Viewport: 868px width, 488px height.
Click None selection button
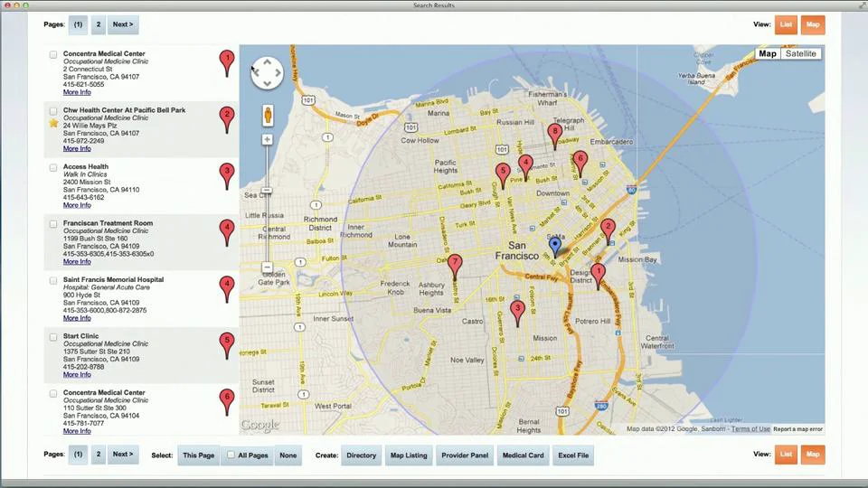(x=288, y=455)
